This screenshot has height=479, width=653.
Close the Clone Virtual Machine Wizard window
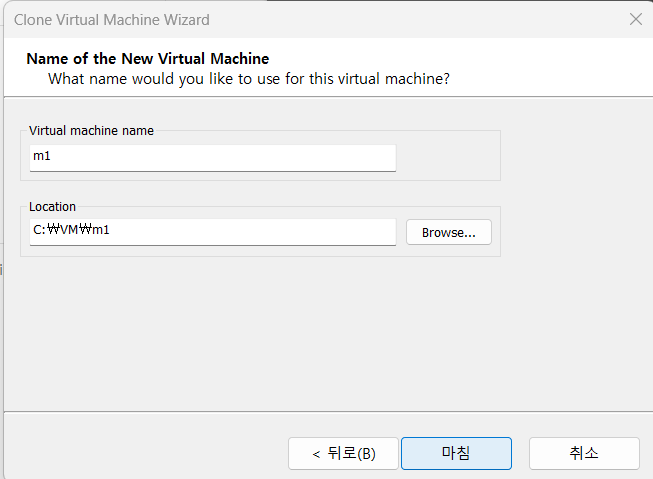point(636,19)
